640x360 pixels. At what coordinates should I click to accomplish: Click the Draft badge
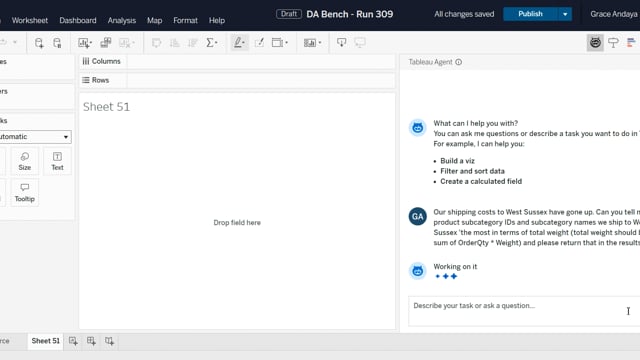click(x=289, y=14)
